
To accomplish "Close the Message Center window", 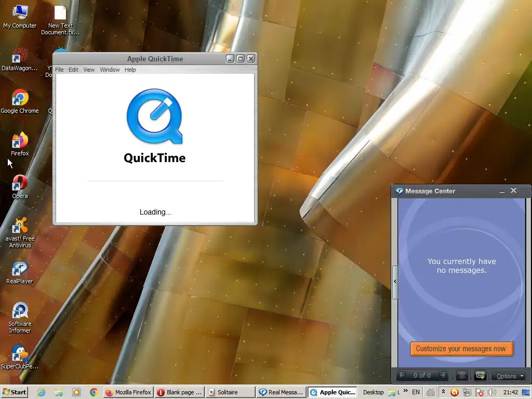I will click(x=513, y=191).
